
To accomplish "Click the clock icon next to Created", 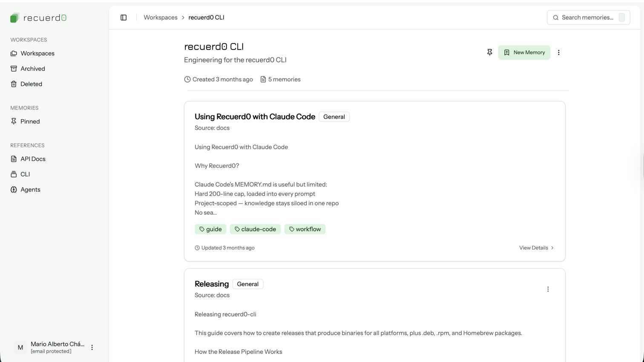I will click(187, 79).
